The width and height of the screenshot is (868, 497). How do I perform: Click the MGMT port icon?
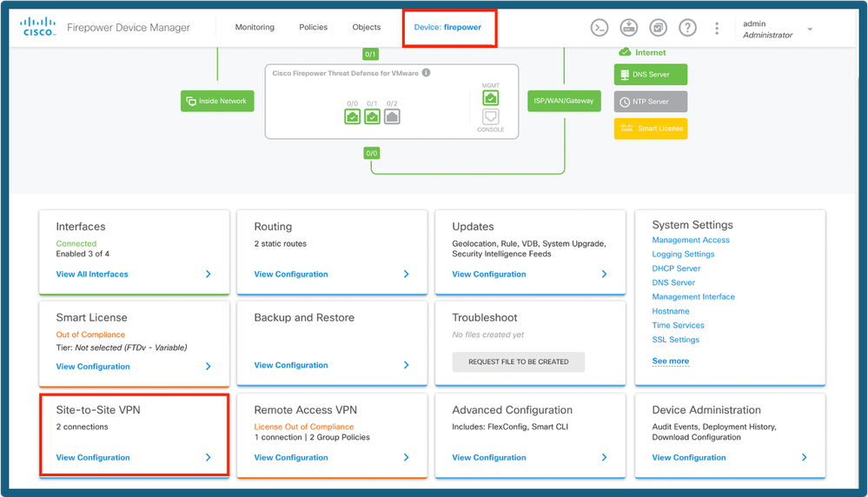coord(490,98)
